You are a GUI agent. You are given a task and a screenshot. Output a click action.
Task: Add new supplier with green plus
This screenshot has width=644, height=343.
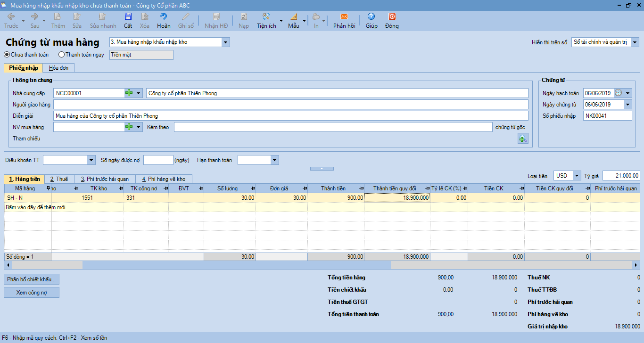(x=129, y=93)
